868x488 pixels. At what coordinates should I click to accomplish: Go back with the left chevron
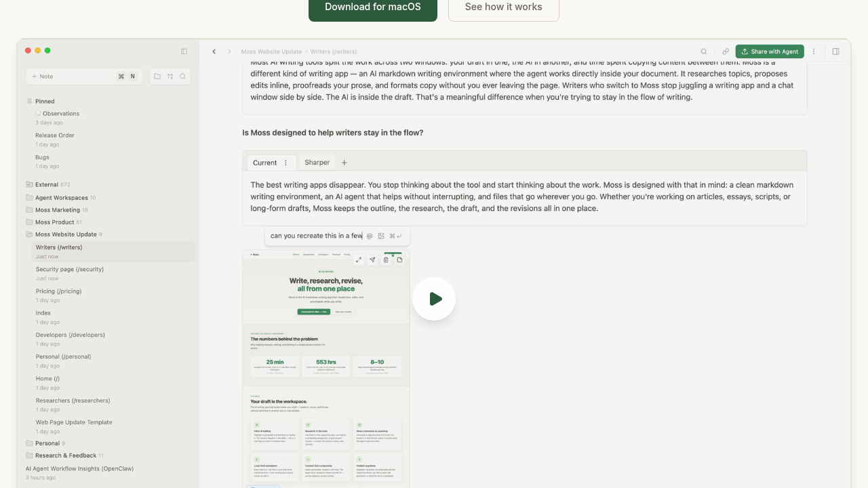[214, 52]
